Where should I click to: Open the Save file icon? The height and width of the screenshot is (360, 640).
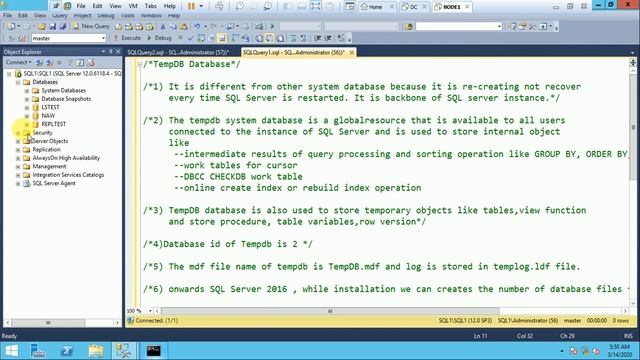(53, 26)
